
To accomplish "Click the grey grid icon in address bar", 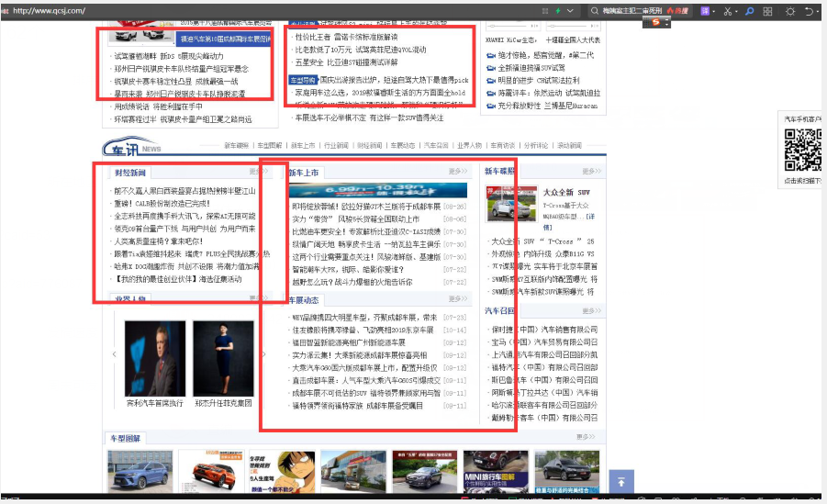I will tap(545, 10).
